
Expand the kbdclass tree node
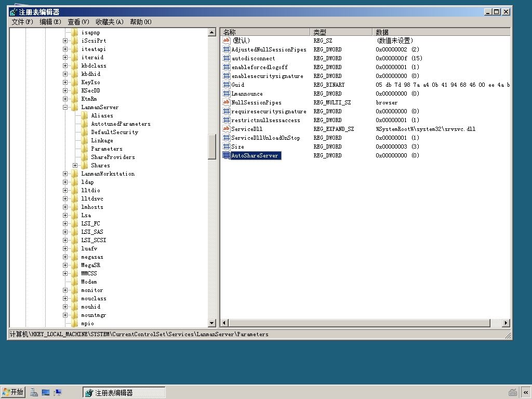click(x=65, y=65)
